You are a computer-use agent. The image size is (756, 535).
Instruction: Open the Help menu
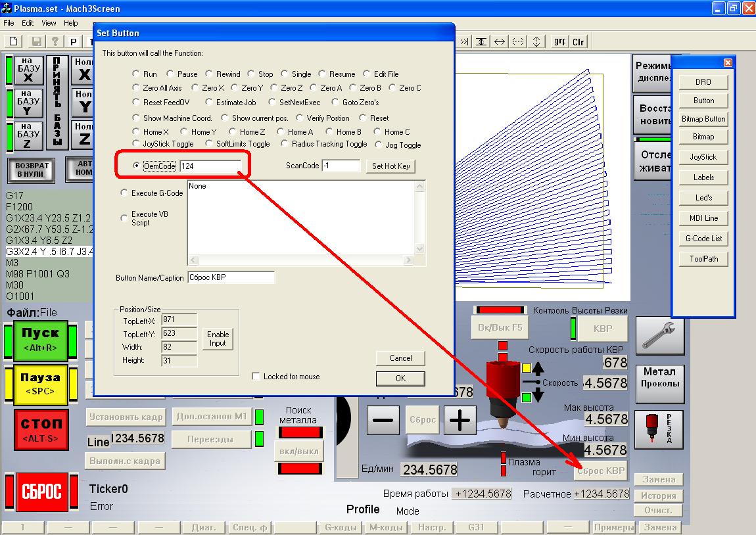[x=70, y=22]
